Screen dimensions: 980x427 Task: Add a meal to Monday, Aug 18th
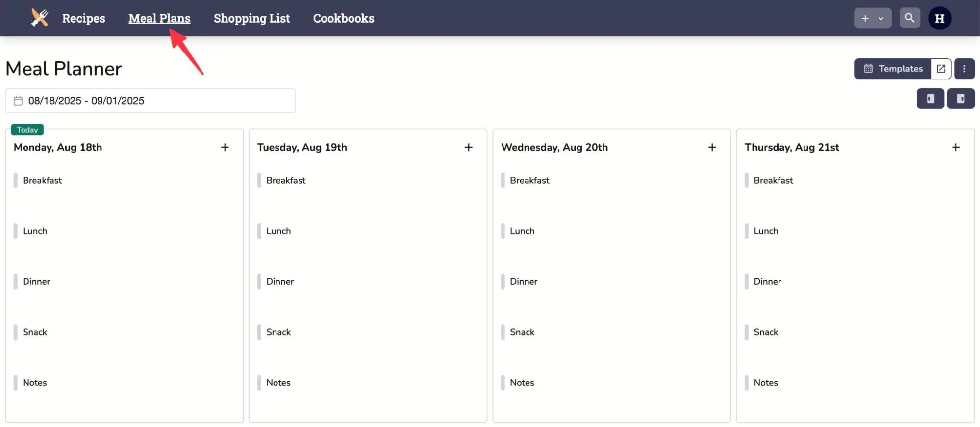[225, 147]
